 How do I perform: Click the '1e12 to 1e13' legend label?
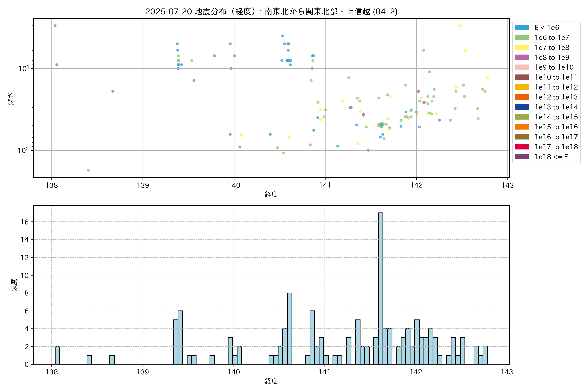coord(556,97)
